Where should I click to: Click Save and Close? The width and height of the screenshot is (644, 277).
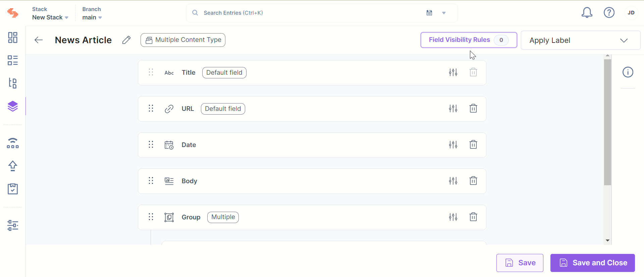[593, 263]
